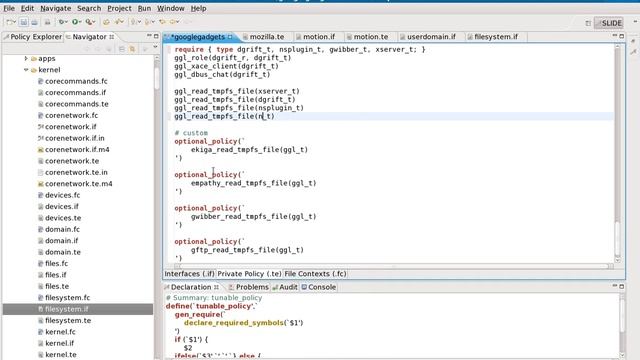
Task: Open the File menu
Action: pyautogui.click(x=9, y=8)
